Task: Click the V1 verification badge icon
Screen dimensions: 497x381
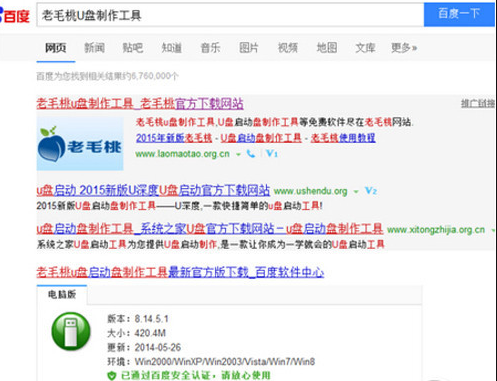Action: (272, 154)
